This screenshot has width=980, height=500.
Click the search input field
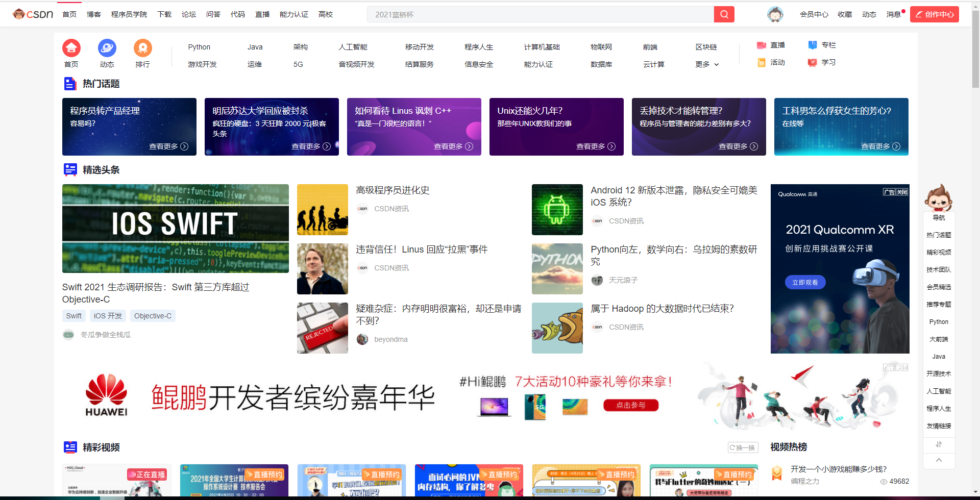point(541,14)
